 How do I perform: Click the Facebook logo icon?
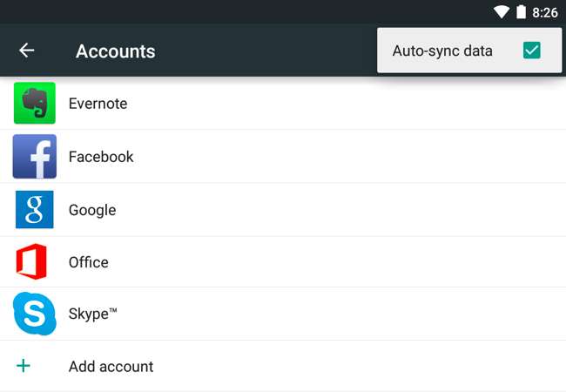point(35,157)
